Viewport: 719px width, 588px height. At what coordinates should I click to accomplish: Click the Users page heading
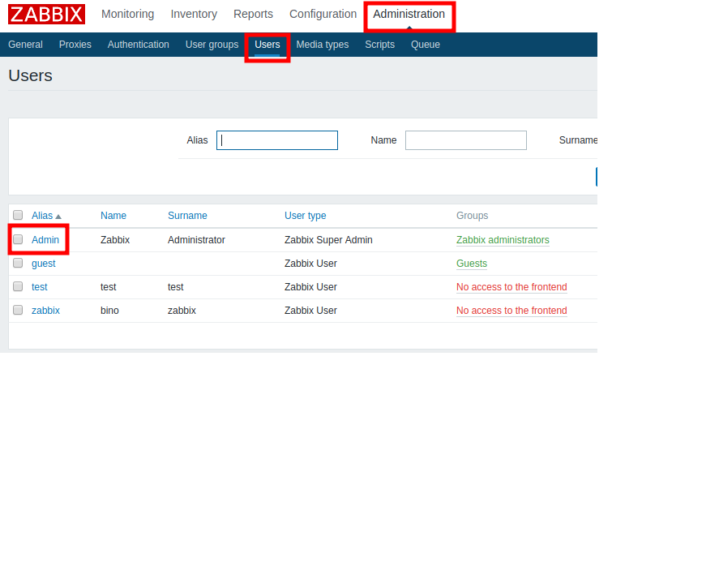tap(30, 75)
